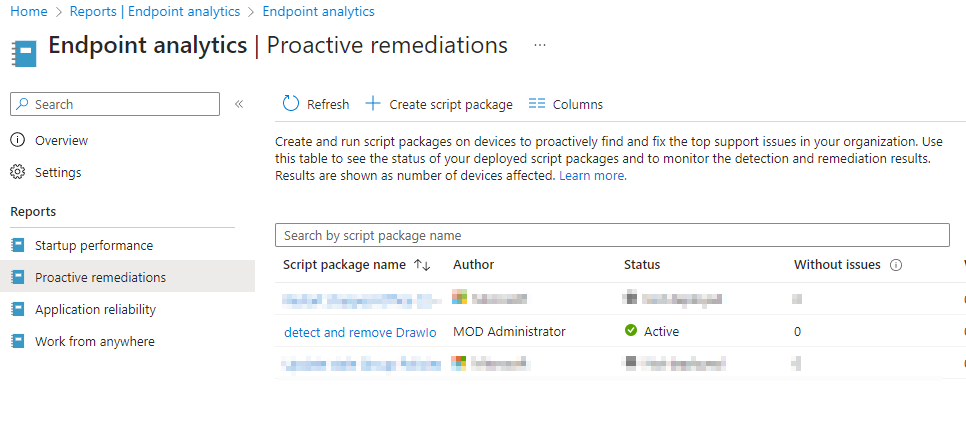Click the Create script package plus icon
966x428 pixels.
click(373, 104)
